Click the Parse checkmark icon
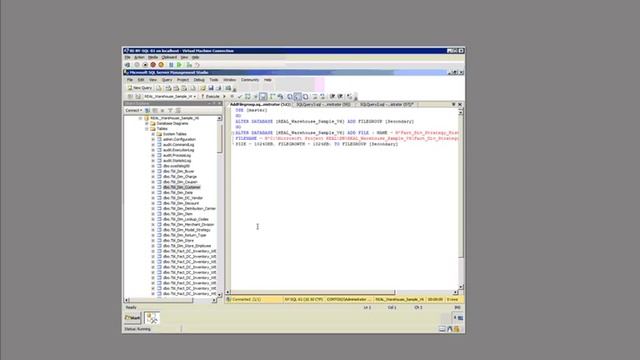Screen dimensions: 640x360 [x=240, y=96]
